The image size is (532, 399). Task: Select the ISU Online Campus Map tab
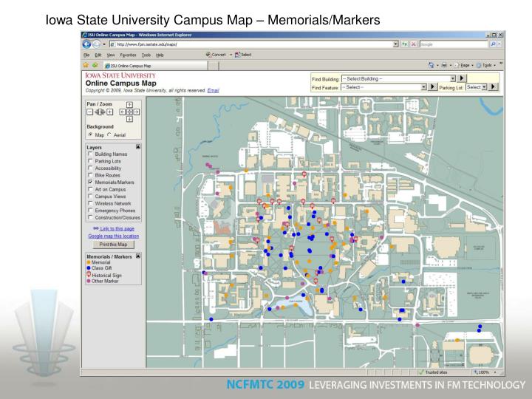click(155, 66)
